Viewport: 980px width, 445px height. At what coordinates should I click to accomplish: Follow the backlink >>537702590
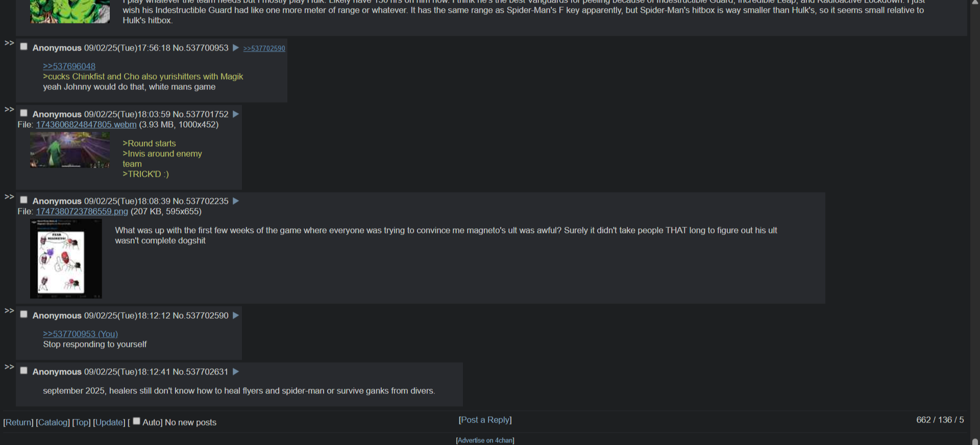264,49
